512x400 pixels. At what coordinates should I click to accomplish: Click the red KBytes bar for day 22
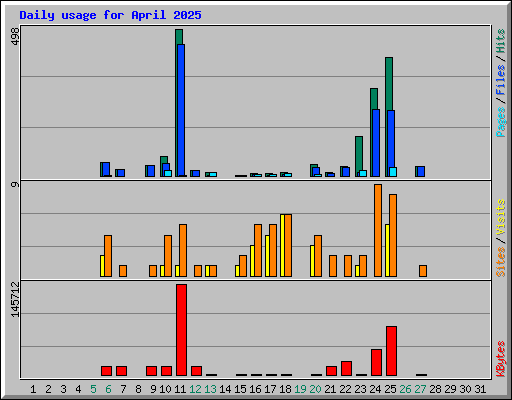346,368
